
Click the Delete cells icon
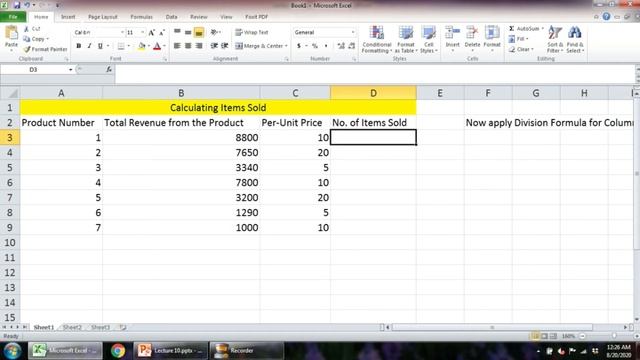point(472,33)
